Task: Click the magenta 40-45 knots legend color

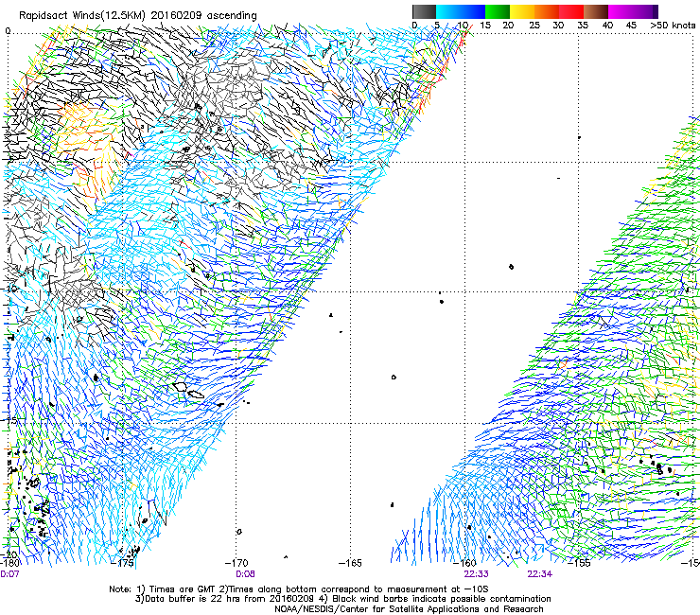Action: [x=621, y=11]
